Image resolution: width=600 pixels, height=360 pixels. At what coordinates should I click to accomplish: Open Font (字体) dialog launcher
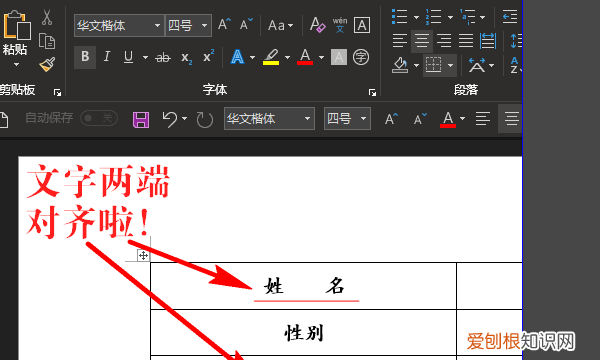pos(372,93)
